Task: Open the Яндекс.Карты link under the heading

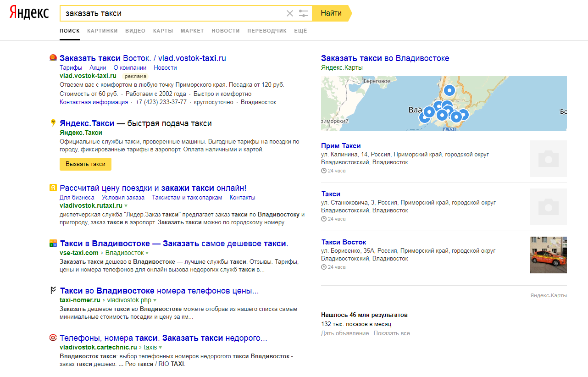Action: tap(342, 68)
